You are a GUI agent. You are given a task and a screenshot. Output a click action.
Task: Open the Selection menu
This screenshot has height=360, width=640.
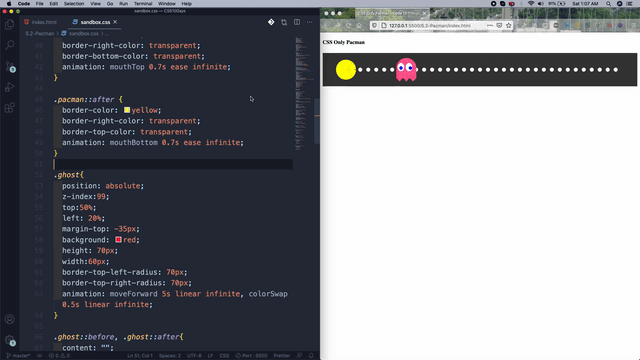[74, 4]
